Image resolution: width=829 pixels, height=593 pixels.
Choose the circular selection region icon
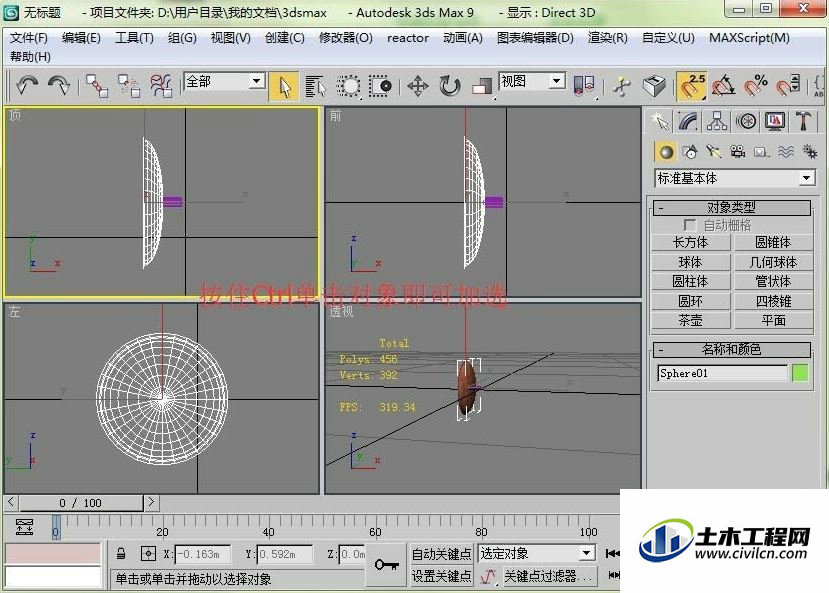(348, 86)
